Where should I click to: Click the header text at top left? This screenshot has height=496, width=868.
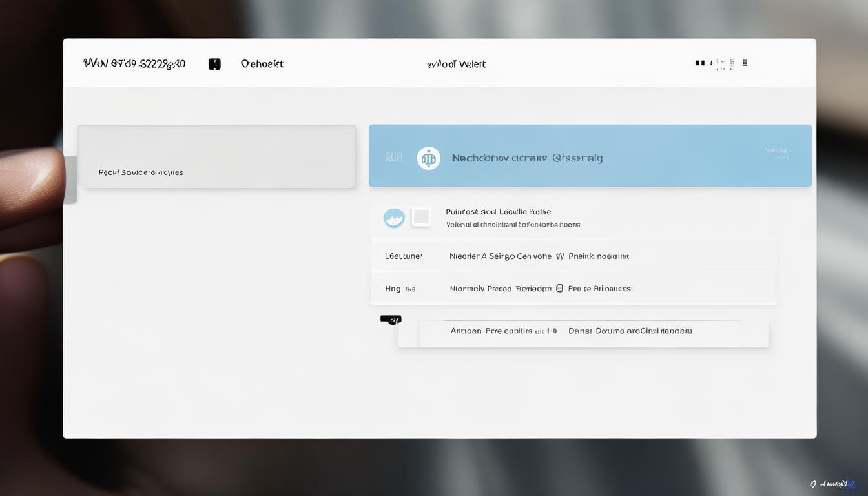pos(134,63)
